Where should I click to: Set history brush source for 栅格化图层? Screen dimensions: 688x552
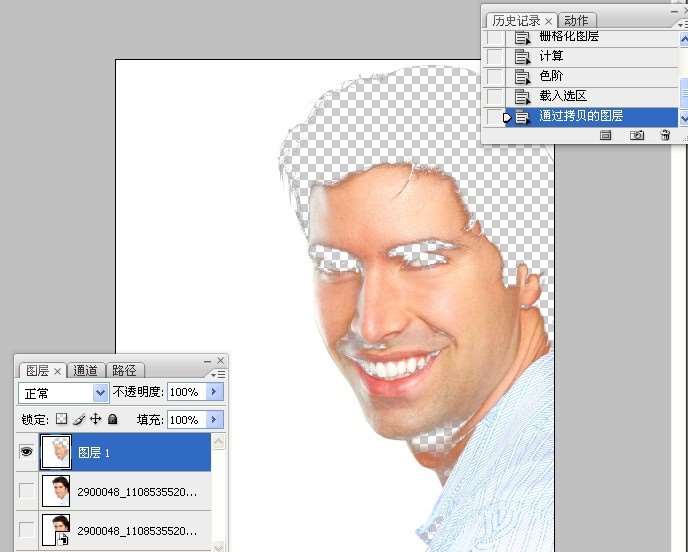tap(494, 37)
